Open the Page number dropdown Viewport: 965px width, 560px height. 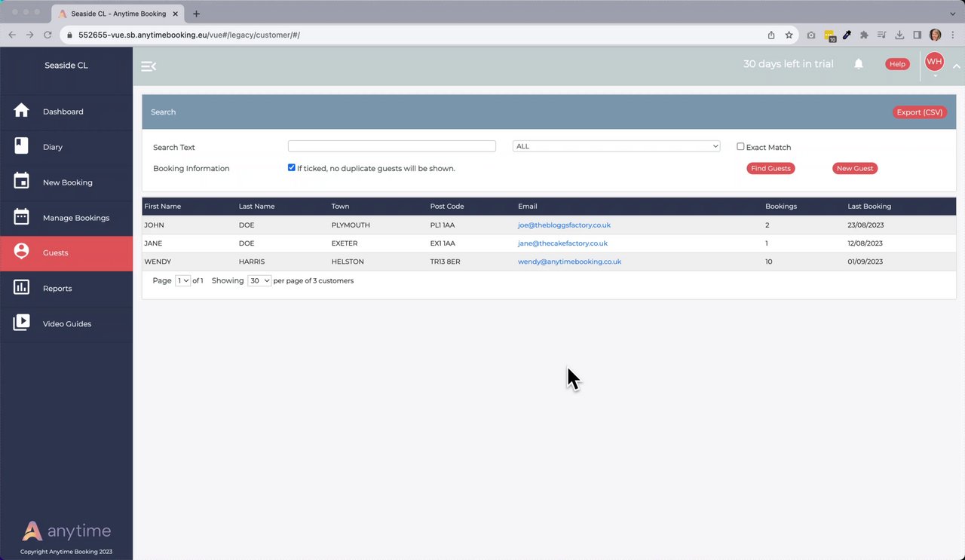coord(182,280)
